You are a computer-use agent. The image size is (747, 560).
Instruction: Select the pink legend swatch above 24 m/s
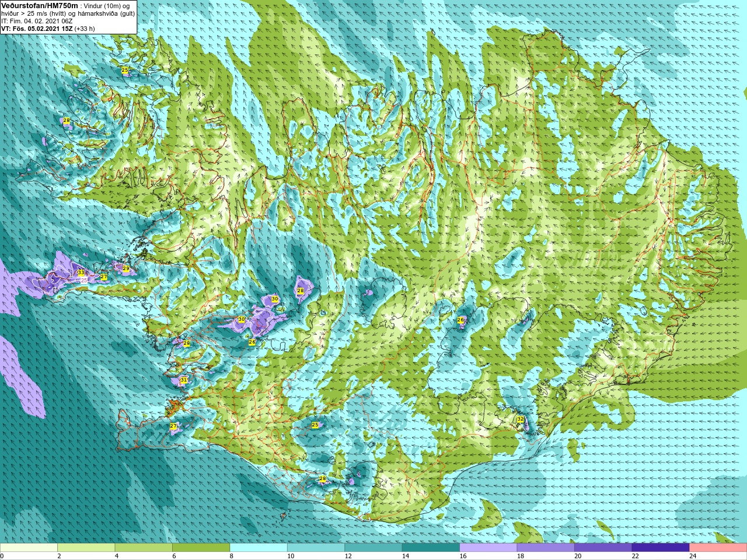tap(718, 548)
